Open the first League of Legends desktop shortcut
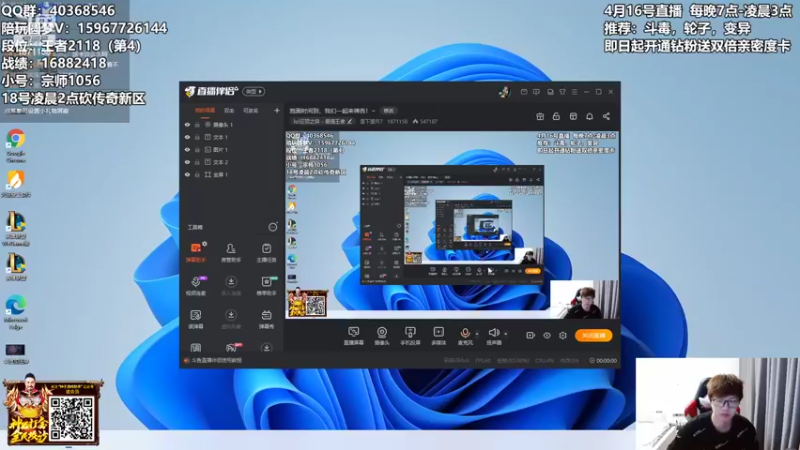The width and height of the screenshot is (800, 450). pyautogui.click(x=16, y=230)
